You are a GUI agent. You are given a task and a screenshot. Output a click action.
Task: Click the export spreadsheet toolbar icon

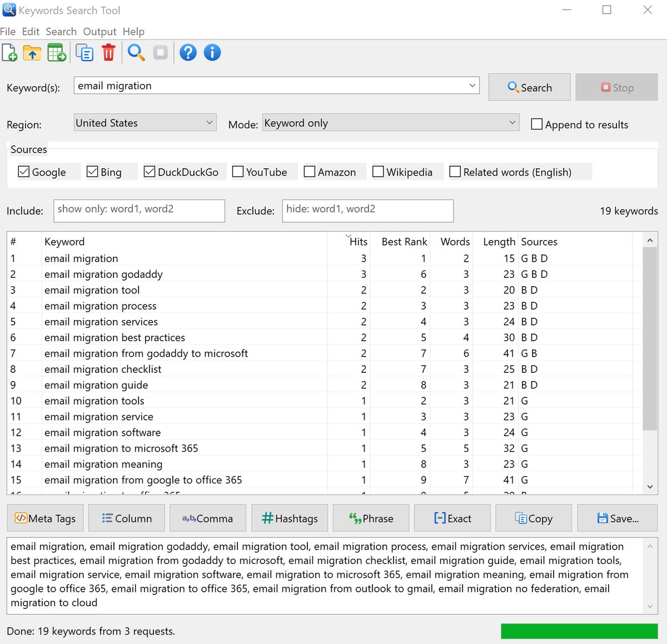point(56,53)
